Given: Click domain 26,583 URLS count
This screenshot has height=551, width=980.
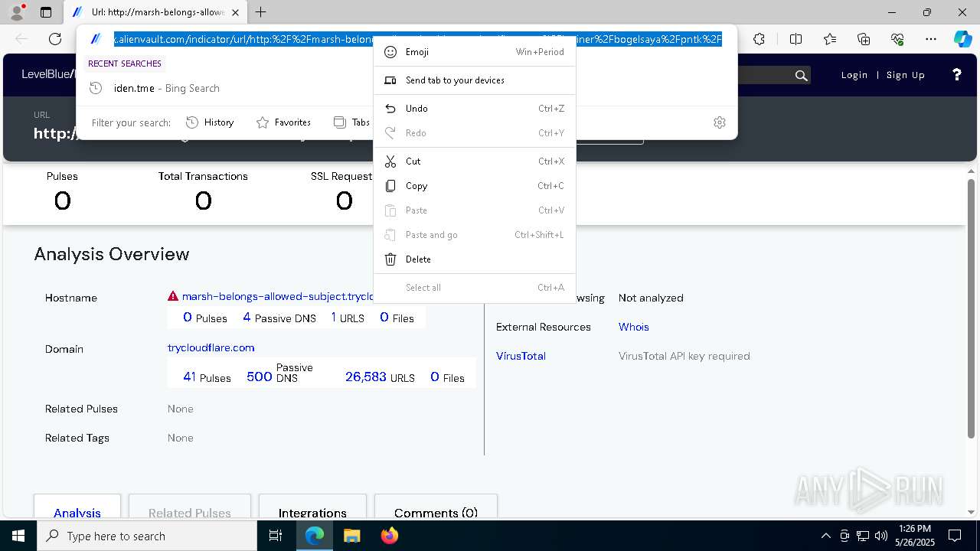Looking at the screenshot, I should point(380,377).
